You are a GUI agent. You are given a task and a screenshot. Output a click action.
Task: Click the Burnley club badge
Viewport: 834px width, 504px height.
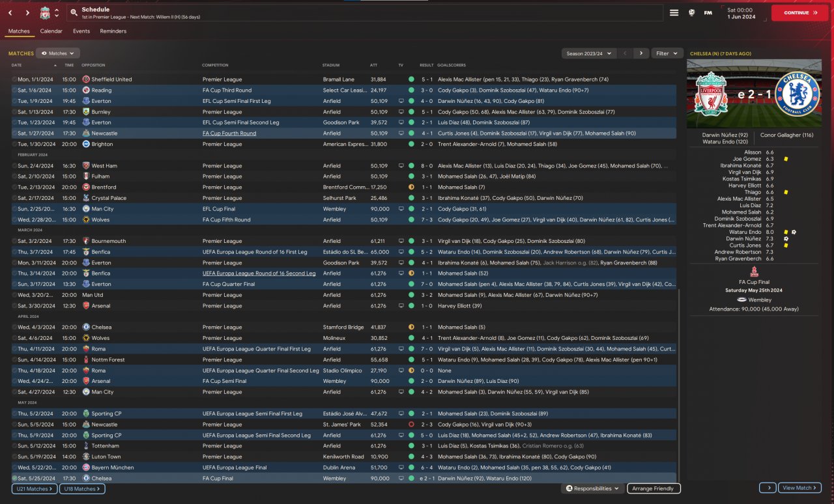pyautogui.click(x=86, y=112)
